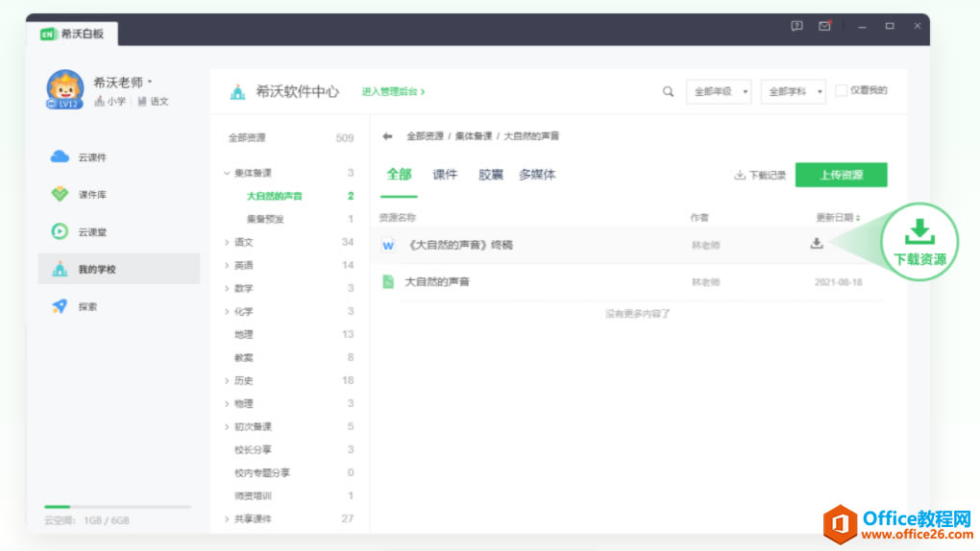Click the search magnifier icon
Viewport: 980px width, 551px height.
[x=668, y=92]
